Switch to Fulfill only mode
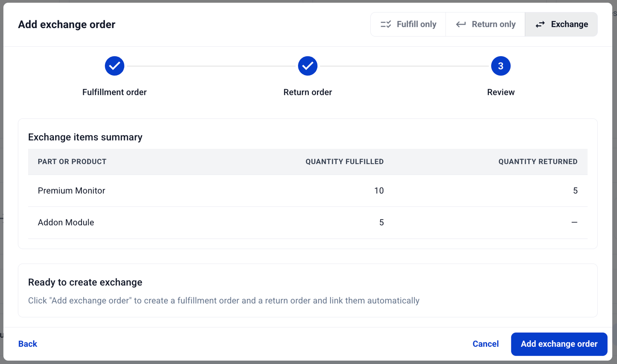The image size is (617, 364). point(408,24)
